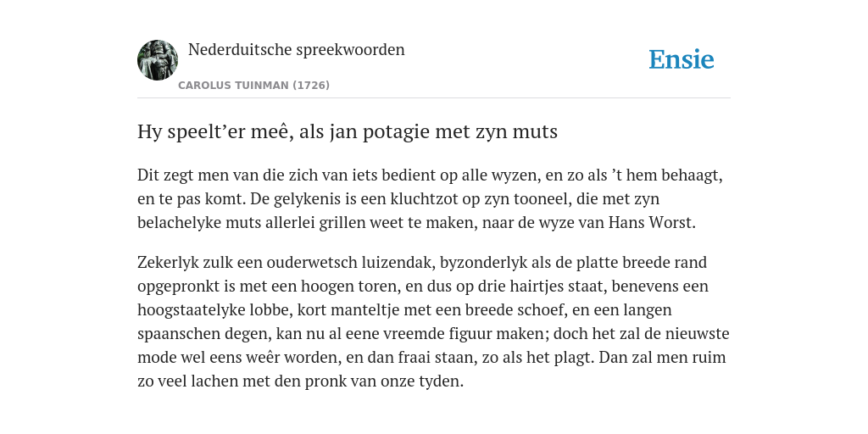Viewport: 868px width, 434px height.
Task: Open the Nederduitsche spreekwoorden source title
Action: [296, 49]
